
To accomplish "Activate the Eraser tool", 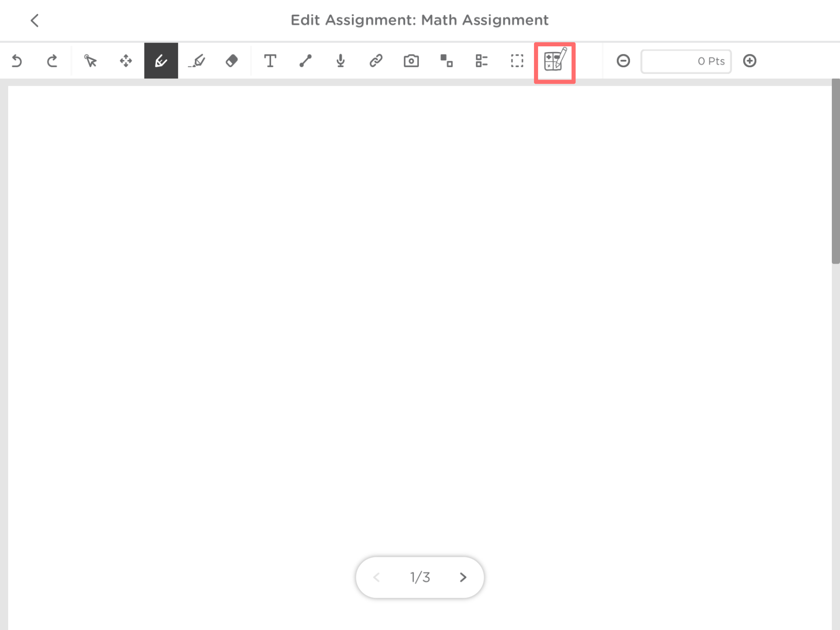I will click(231, 61).
